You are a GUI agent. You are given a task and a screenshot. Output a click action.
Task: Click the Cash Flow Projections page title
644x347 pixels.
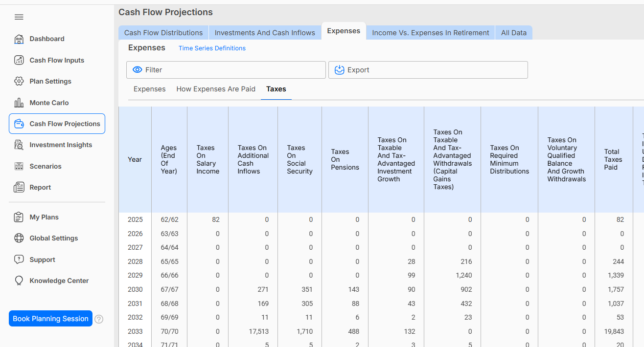(x=166, y=12)
